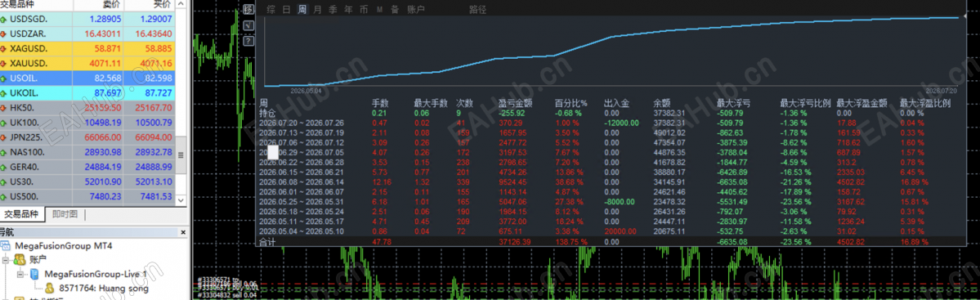Close the 导航 navigator panel

coord(183,232)
